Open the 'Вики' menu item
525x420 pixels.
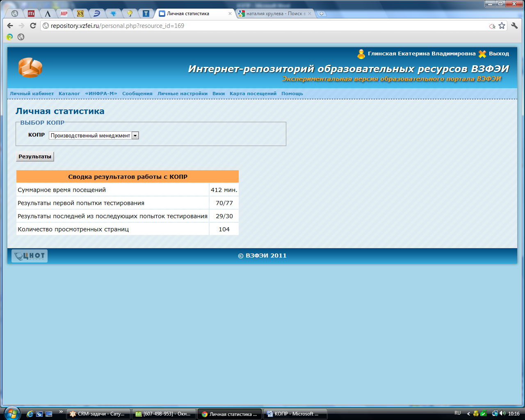219,94
